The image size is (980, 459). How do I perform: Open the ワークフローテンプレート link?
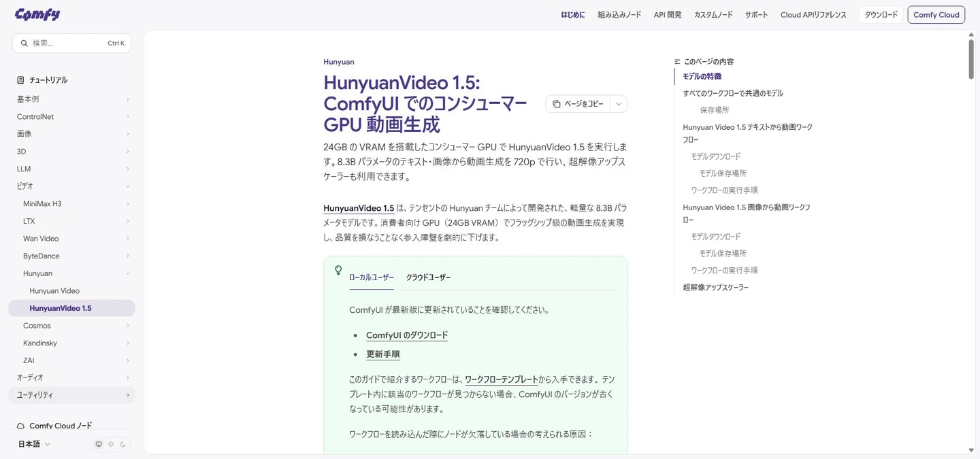[502, 379]
